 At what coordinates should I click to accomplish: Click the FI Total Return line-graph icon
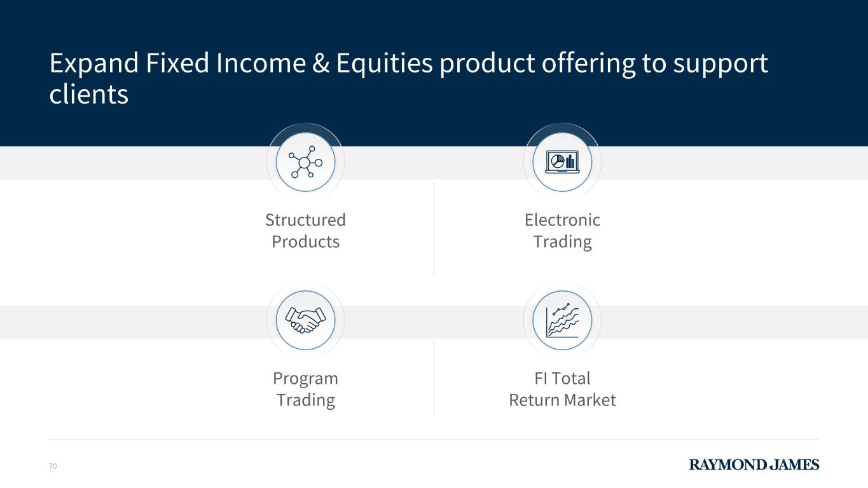(562, 320)
